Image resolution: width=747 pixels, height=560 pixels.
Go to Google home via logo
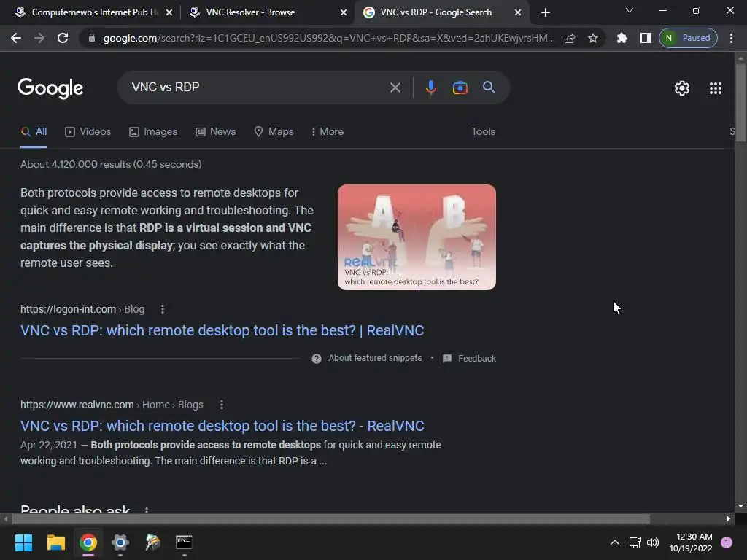50,88
